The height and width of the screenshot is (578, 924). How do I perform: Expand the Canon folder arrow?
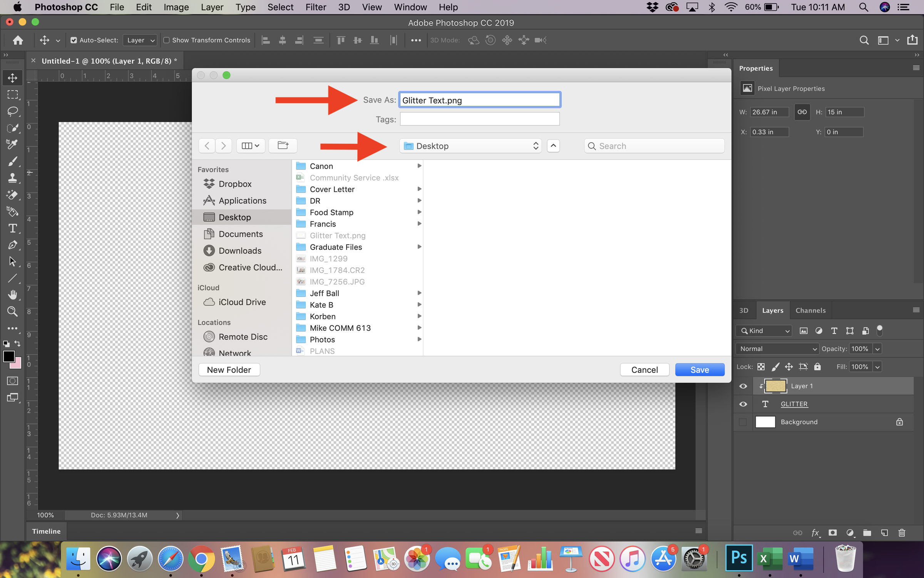click(419, 166)
